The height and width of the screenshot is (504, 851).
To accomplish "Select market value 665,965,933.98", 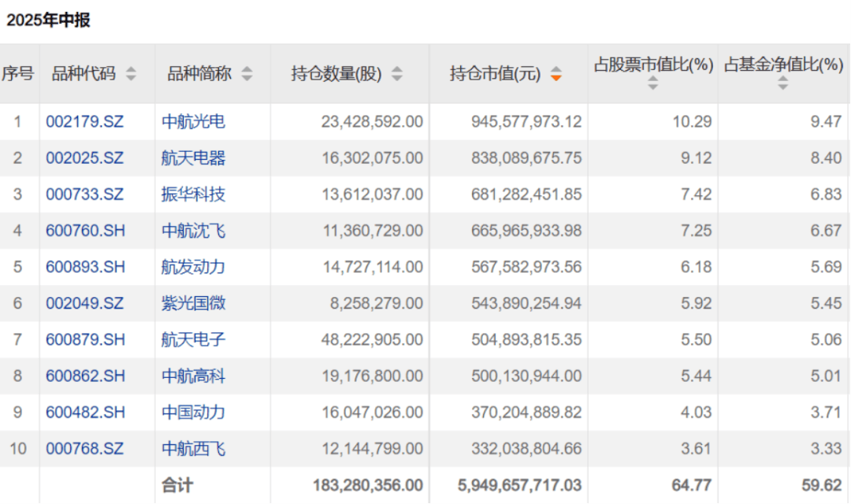I will pos(526,231).
